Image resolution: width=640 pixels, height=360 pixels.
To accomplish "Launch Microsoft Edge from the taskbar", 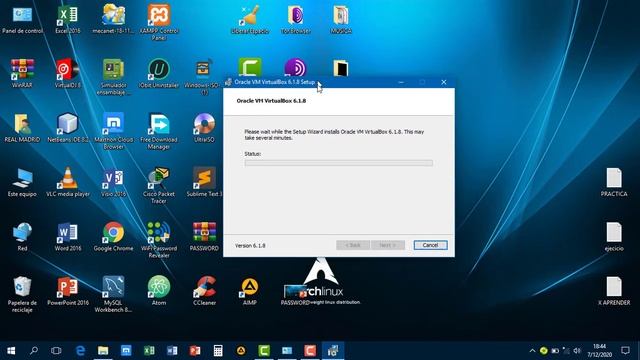I will (80, 351).
